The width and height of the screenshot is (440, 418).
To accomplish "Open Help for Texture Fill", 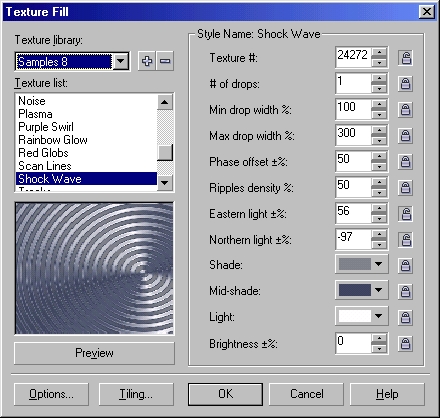I will pyautogui.click(x=387, y=394).
